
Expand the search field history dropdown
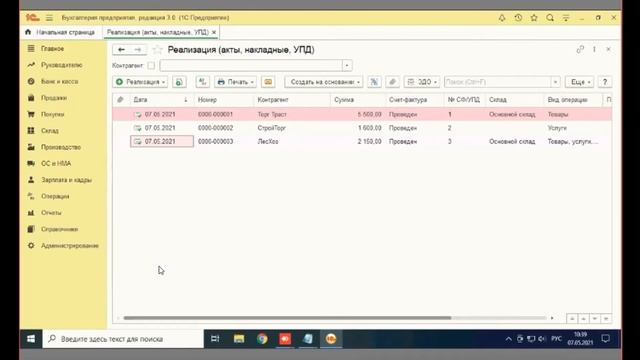tap(555, 82)
